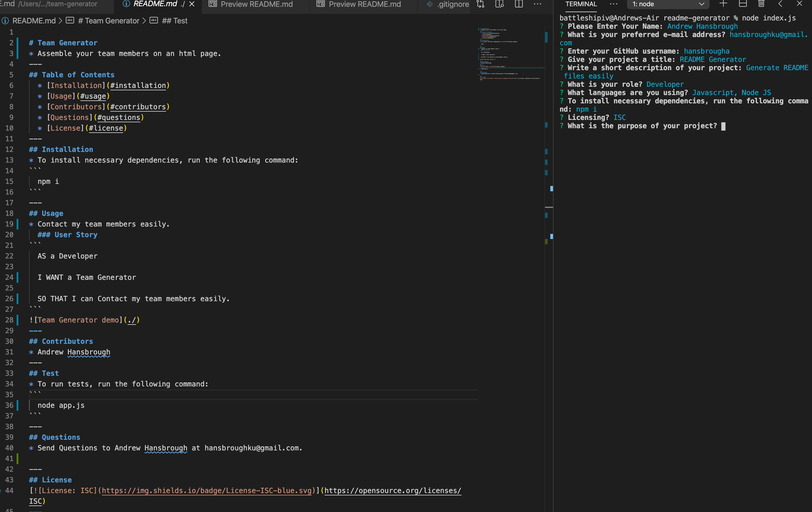Open the preview to the side icon
The width and height of the screenshot is (812, 512).
pos(499,4)
